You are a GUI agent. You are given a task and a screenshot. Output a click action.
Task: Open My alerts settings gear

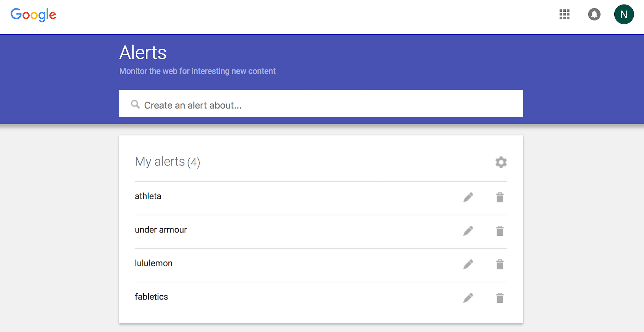tap(501, 162)
